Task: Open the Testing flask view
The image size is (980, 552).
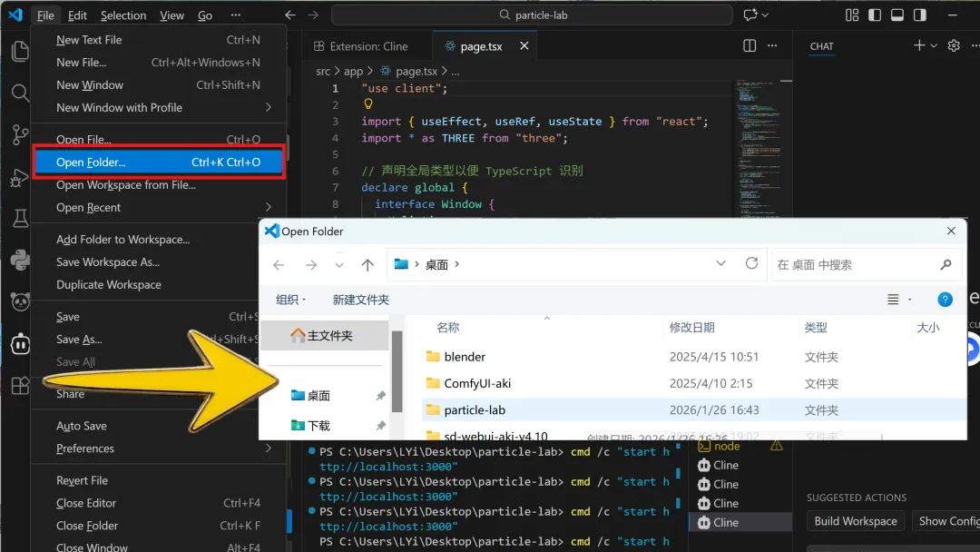Action: click(20, 218)
